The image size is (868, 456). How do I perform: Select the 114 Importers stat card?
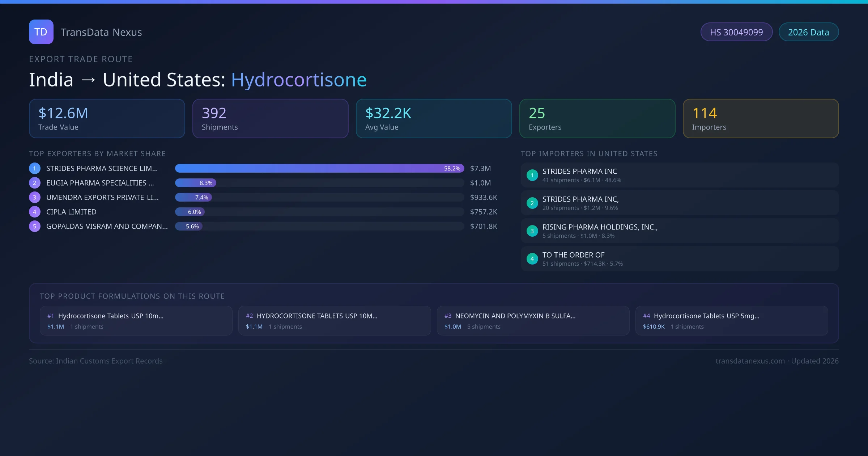pyautogui.click(x=761, y=118)
